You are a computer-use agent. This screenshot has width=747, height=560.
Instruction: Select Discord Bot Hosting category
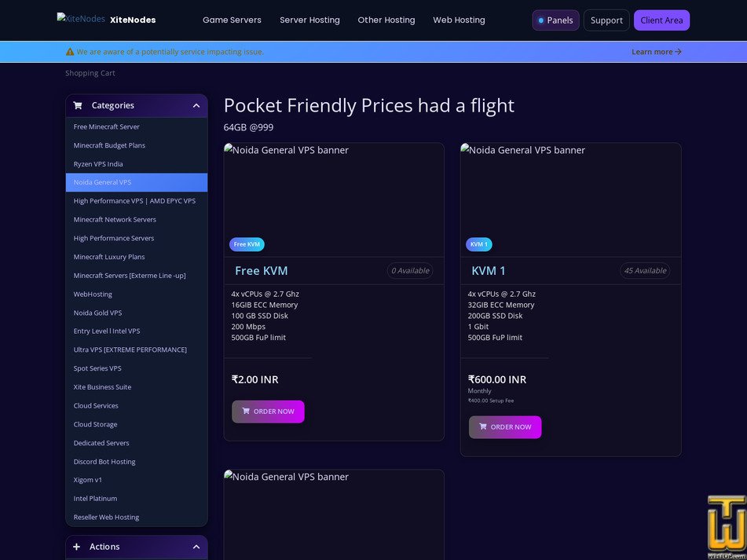tap(104, 461)
